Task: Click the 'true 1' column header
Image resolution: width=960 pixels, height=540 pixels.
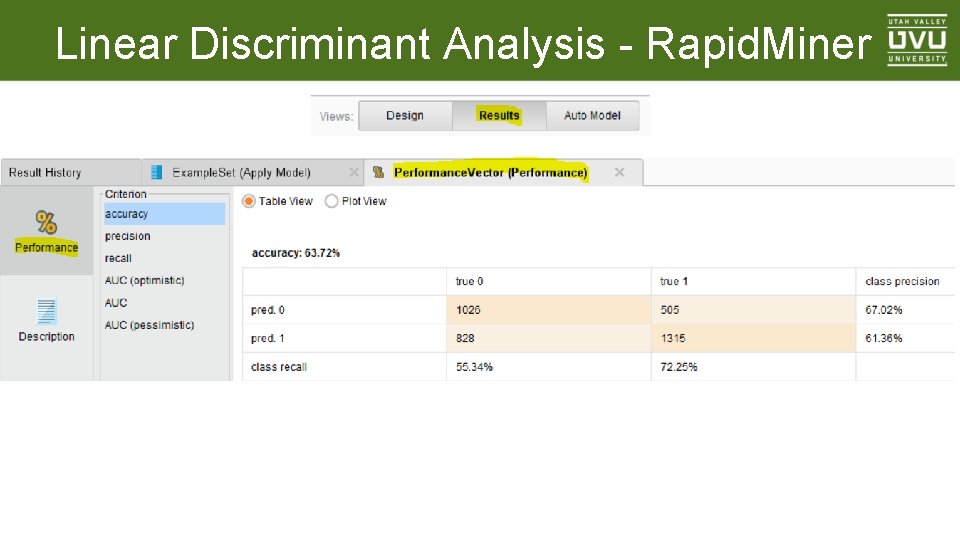Action: click(x=753, y=282)
